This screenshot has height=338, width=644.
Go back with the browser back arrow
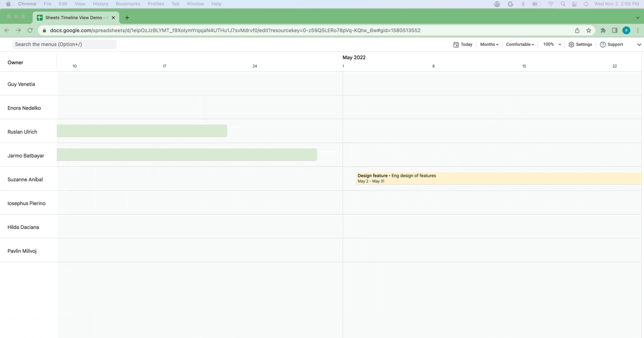pos(7,30)
